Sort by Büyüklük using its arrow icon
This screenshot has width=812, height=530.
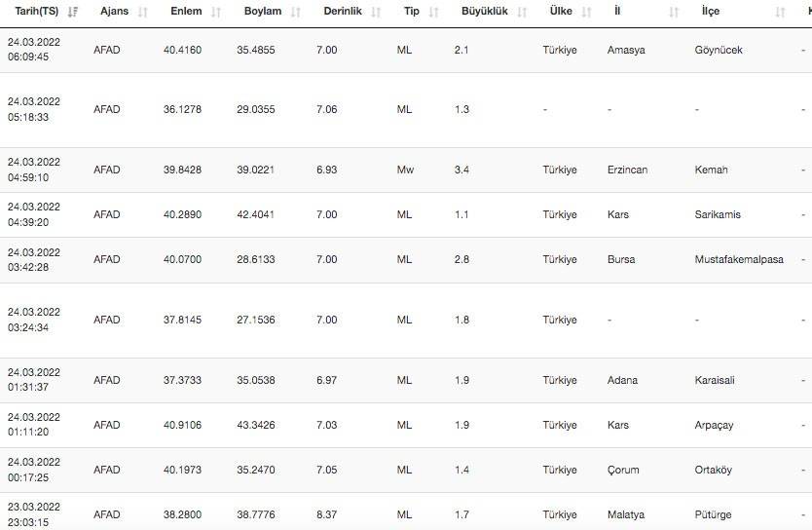[523, 13]
